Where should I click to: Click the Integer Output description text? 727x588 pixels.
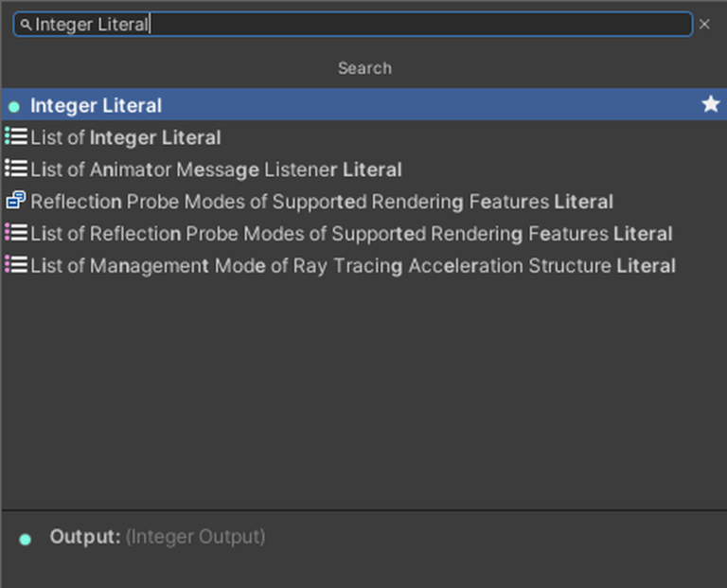click(196, 537)
